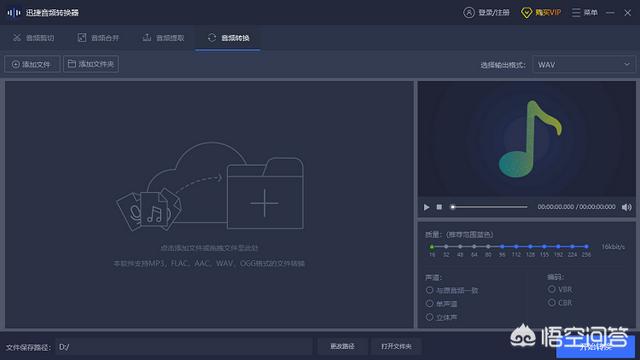Image resolution: width=640 pixels, height=360 pixels.
Task: Click the playback progress slider
Action: pos(490,207)
